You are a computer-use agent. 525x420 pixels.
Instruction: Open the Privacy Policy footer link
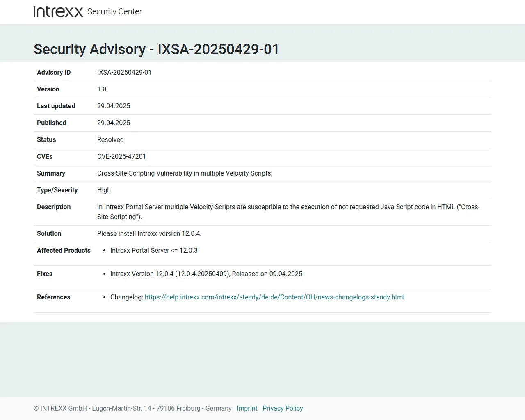pyautogui.click(x=283, y=408)
